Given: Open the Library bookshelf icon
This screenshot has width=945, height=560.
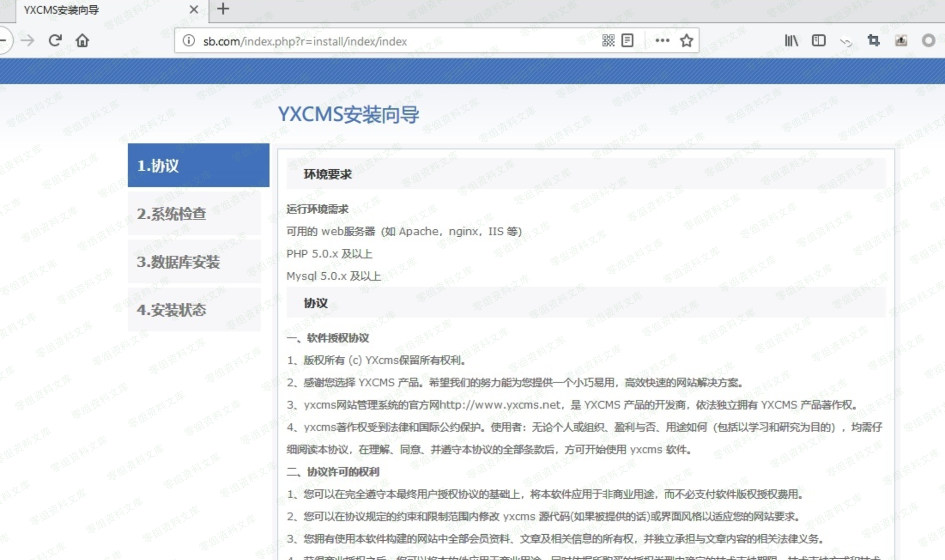Looking at the screenshot, I should (x=791, y=41).
